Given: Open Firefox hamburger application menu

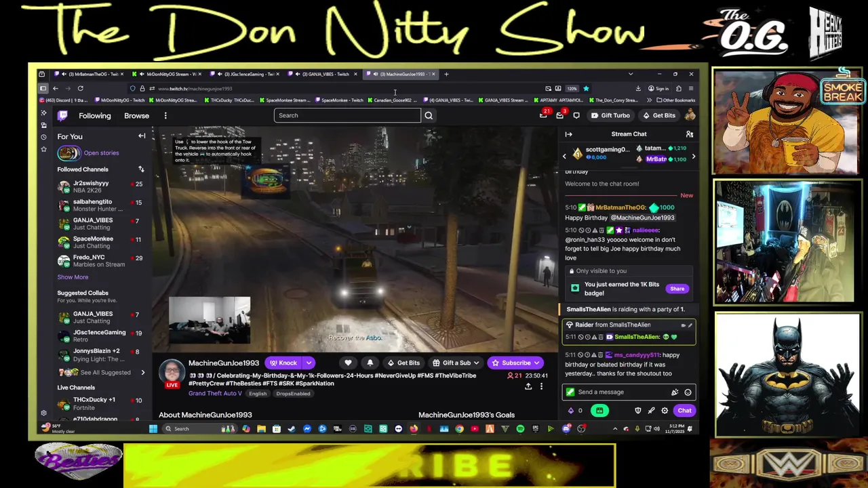Looking at the screenshot, I should pyautogui.click(x=690, y=88).
